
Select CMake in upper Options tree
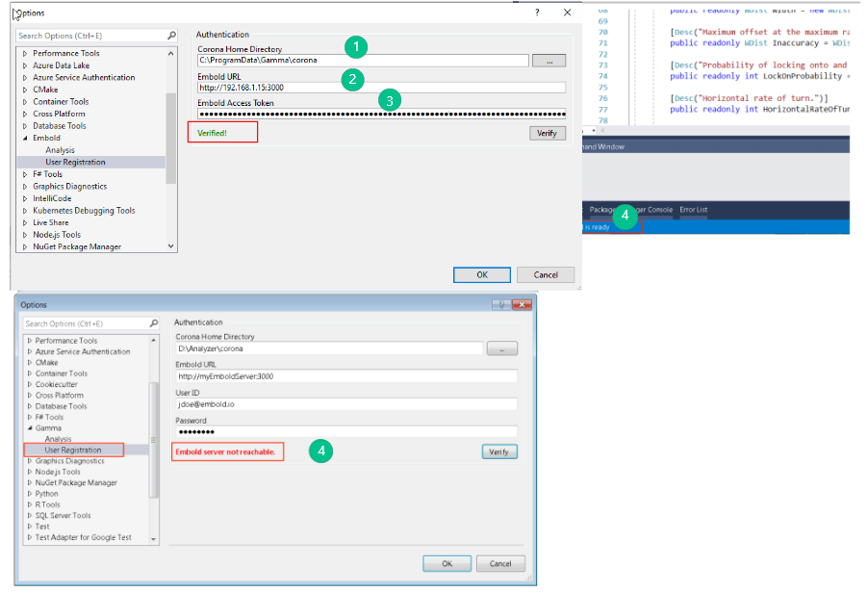point(45,90)
